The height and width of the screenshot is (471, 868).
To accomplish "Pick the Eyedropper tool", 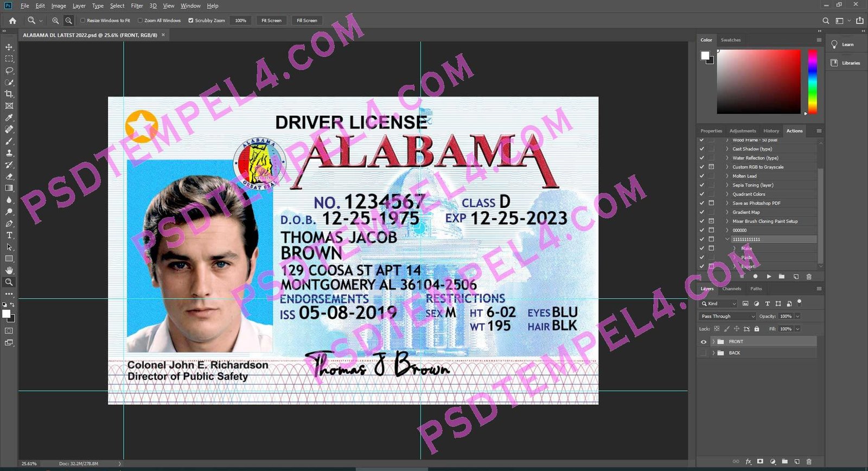I will (x=9, y=118).
